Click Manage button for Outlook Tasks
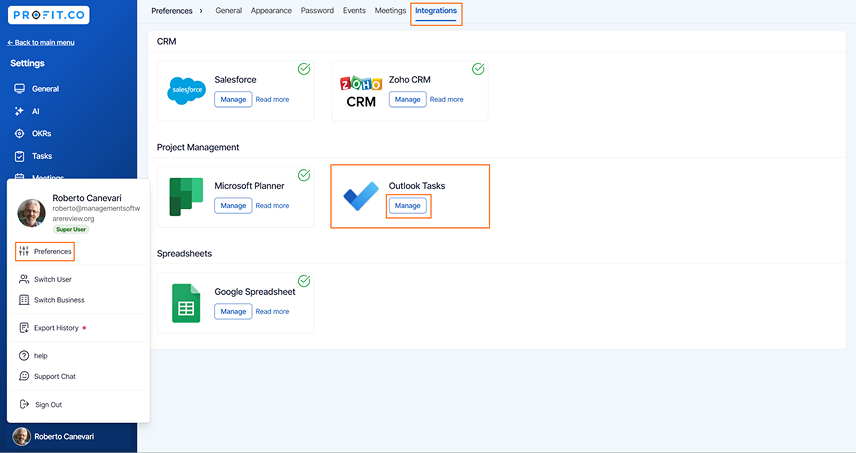The height and width of the screenshot is (453, 856). [407, 206]
